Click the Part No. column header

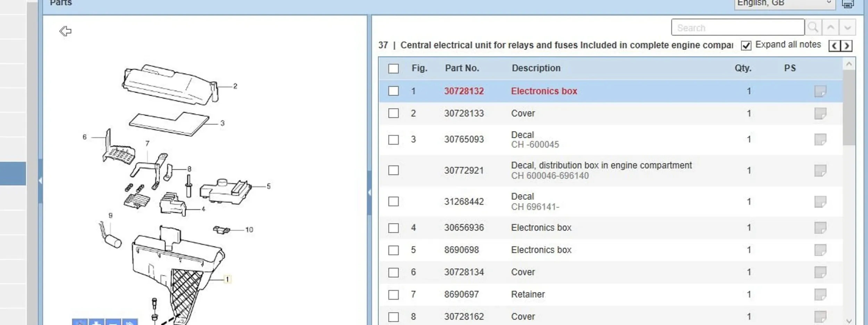462,68
